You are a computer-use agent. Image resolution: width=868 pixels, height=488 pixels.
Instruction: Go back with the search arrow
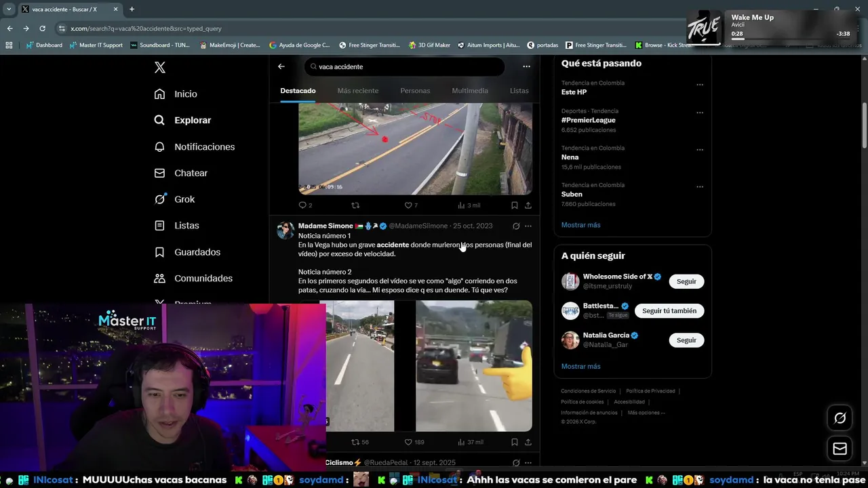[x=281, y=66]
